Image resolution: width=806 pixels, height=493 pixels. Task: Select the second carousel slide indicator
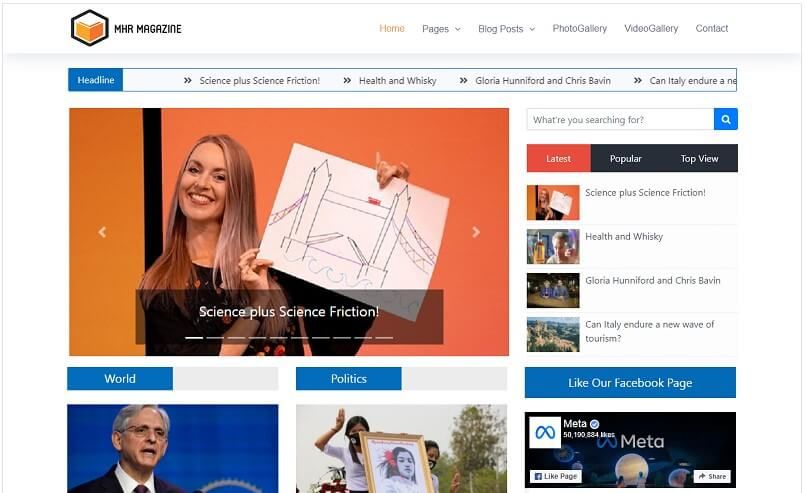tap(215, 338)
